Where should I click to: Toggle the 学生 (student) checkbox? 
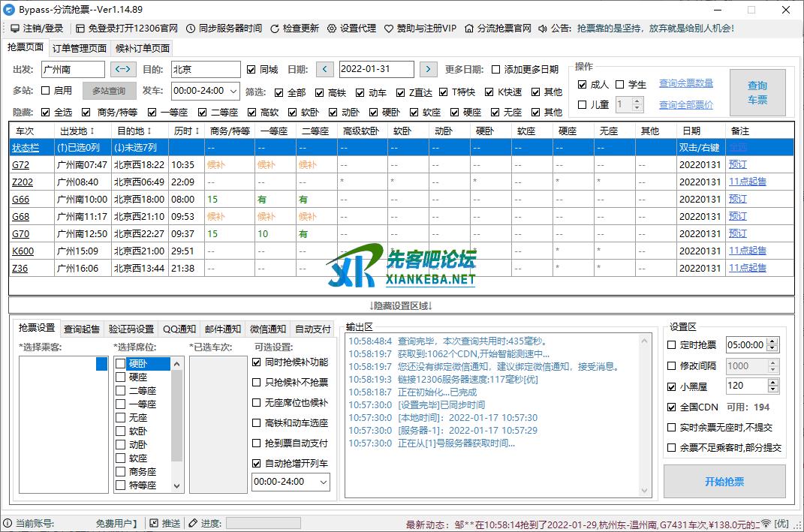(620, 85)
